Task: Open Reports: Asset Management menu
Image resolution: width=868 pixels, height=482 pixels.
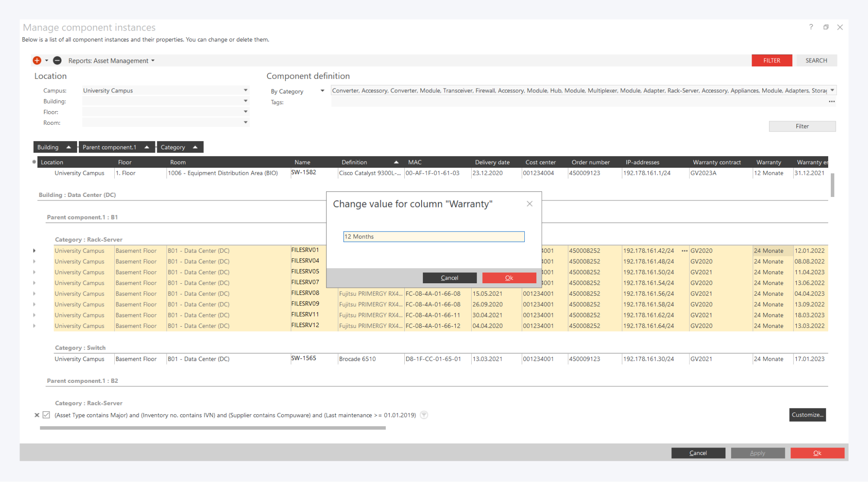Action: click(x=111, y=61)
